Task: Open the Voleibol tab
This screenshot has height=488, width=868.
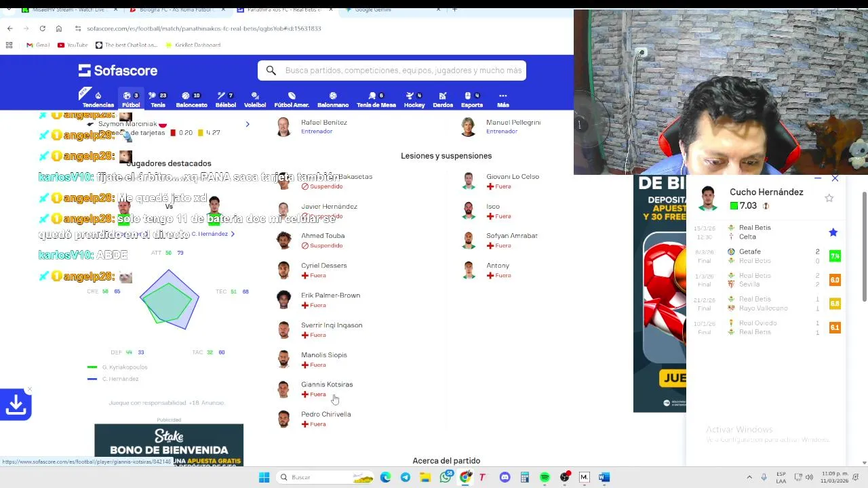Action: pos(255,100)
